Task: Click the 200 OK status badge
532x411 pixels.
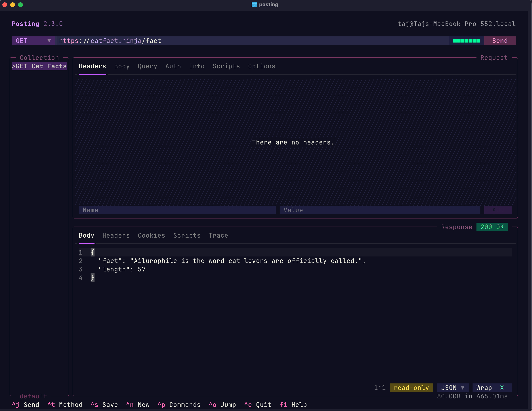Action: pyautogui.click(x=492, y=227)
